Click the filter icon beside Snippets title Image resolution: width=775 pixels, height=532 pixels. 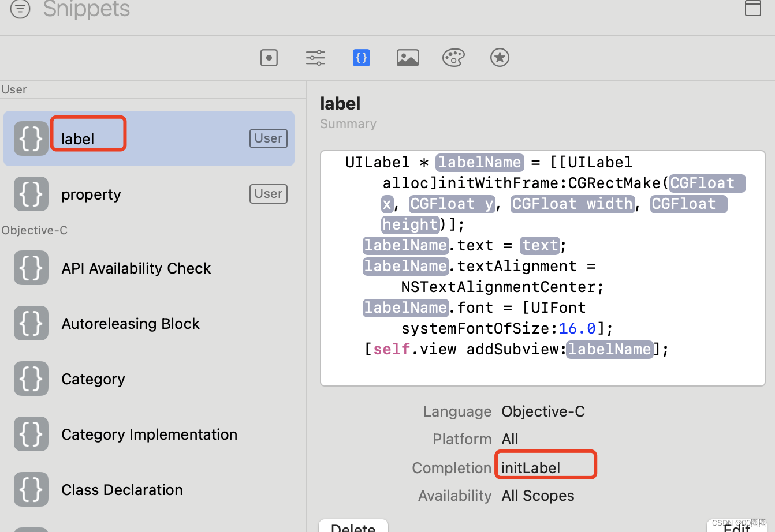pyautogui.click(x=20, y=9)
